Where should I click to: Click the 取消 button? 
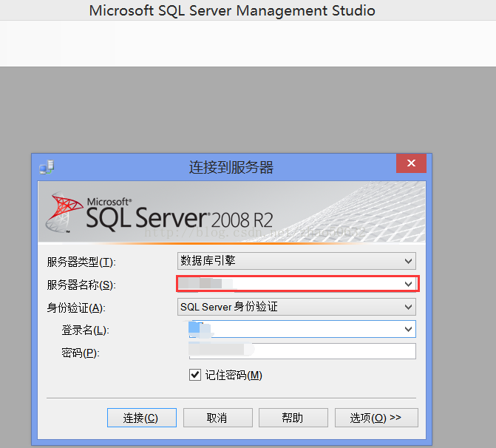click(x=217, y=418)
